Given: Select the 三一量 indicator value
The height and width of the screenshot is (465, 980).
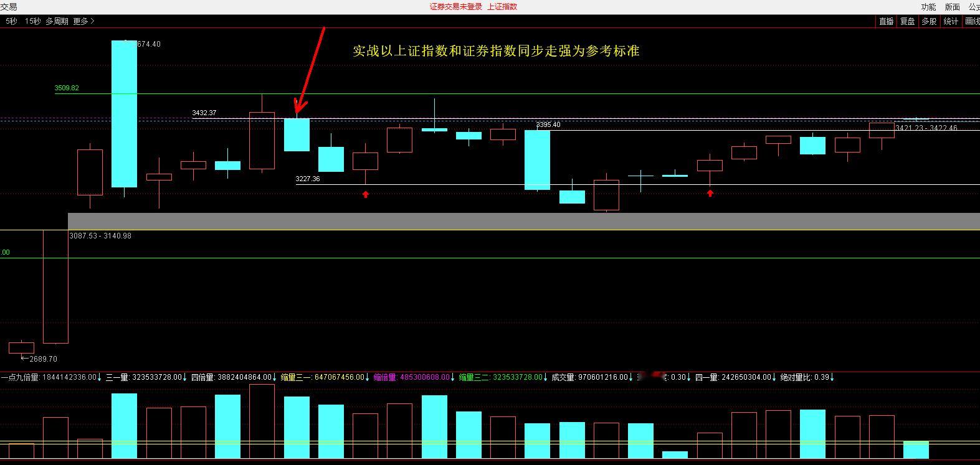Looking at the screenshot, I should tap(146, 377).
